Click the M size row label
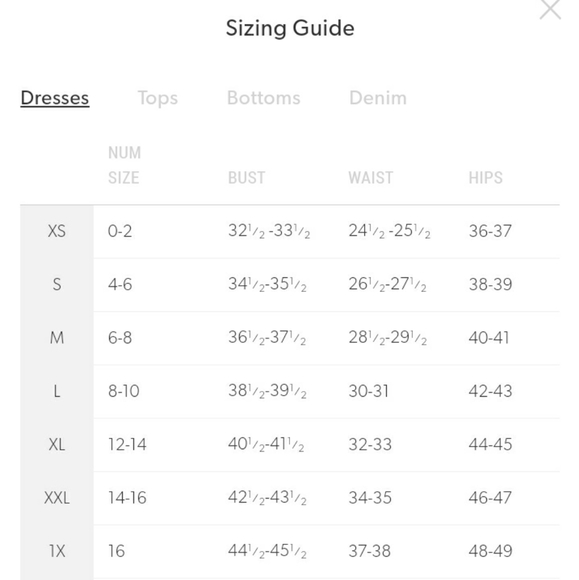The image size is (579, 580). click(57, 338)
